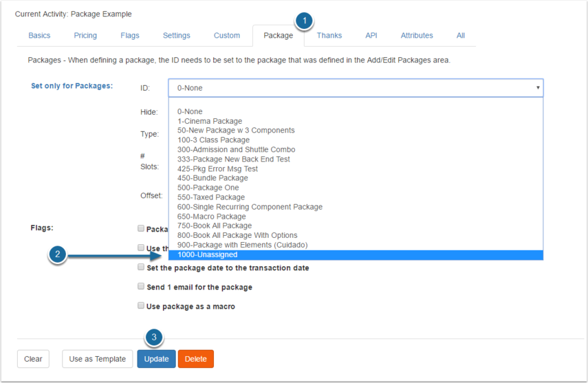This screenshot has width=588, height=383.
Task: Switch to the API tab
Action: [x=371, y=35]
